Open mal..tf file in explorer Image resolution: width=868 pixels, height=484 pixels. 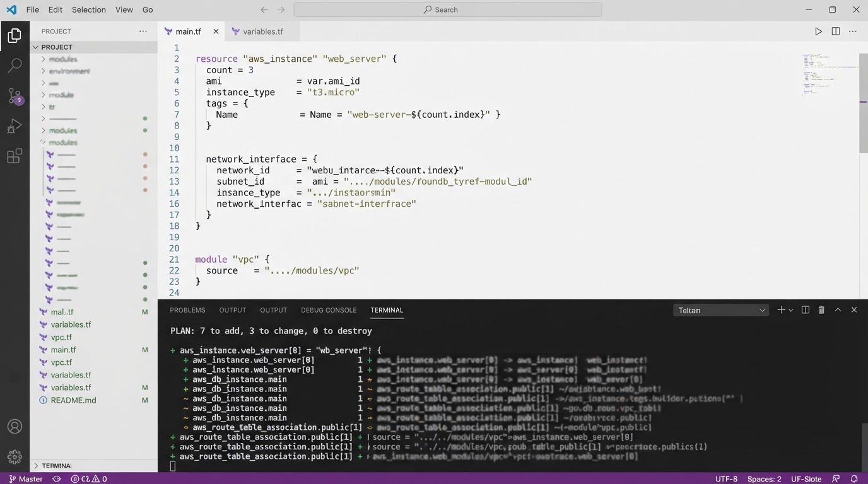click(62, 312)
